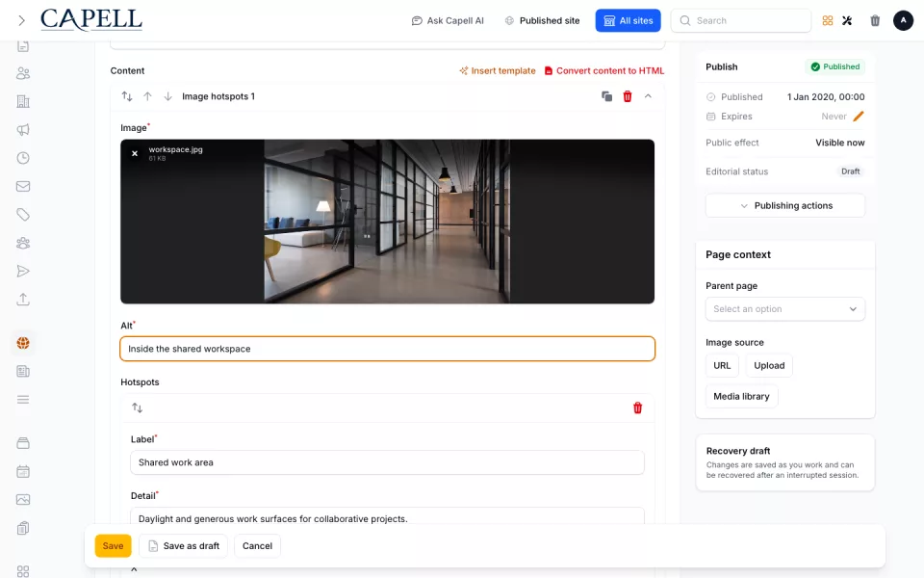924x578 pixels.
Task: Click the All sites button
Action: [629, 20]
